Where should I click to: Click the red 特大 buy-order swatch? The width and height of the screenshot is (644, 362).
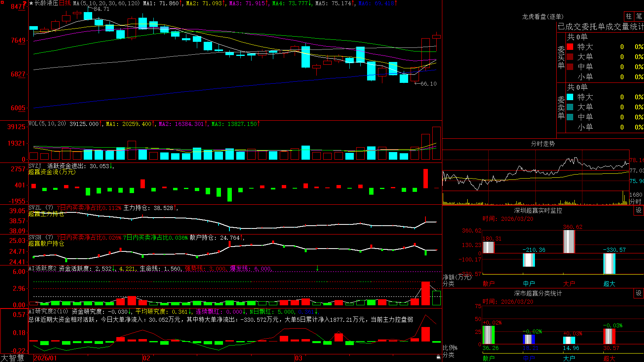click(x=570, y=47)
